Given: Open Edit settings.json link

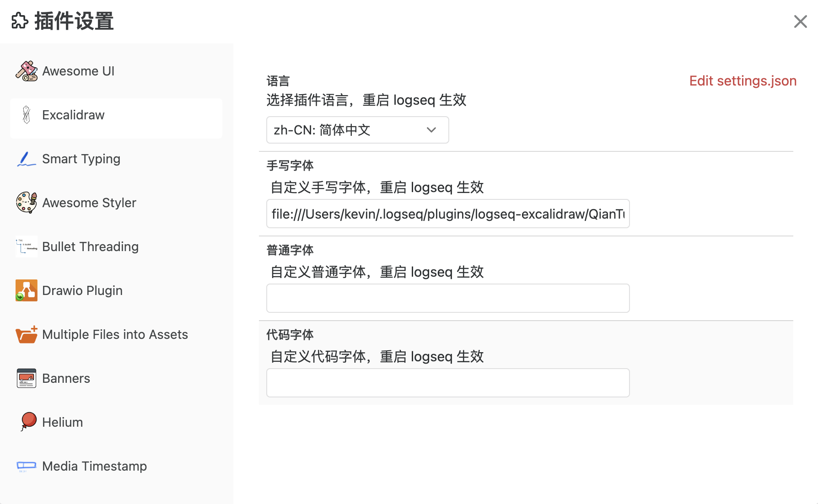Looking at the screenshot, I should click(743, 81).
